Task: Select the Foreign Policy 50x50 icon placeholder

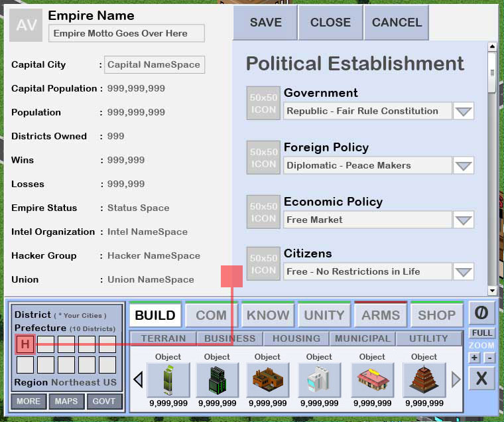Action: 263,158
